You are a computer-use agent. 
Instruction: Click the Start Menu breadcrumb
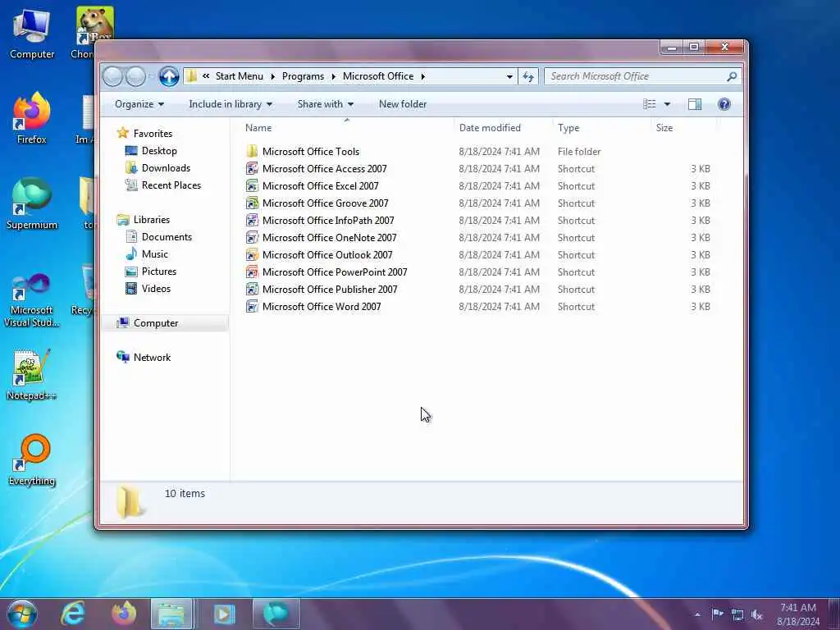240,76
